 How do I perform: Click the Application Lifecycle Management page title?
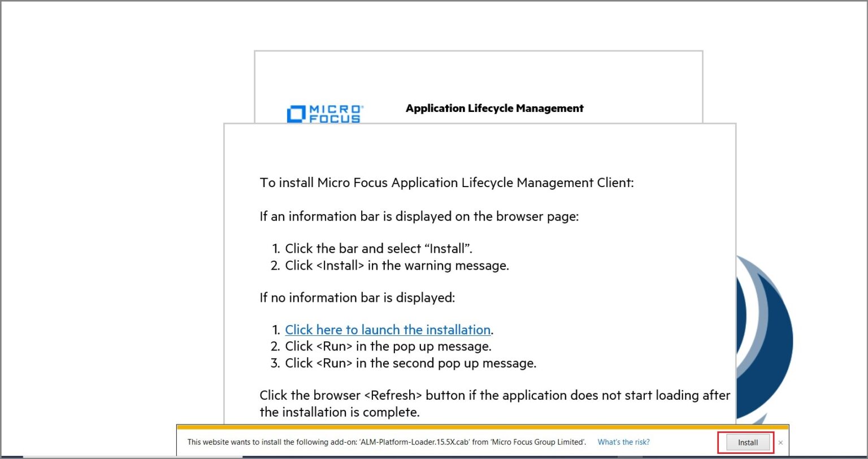(494, 108)
